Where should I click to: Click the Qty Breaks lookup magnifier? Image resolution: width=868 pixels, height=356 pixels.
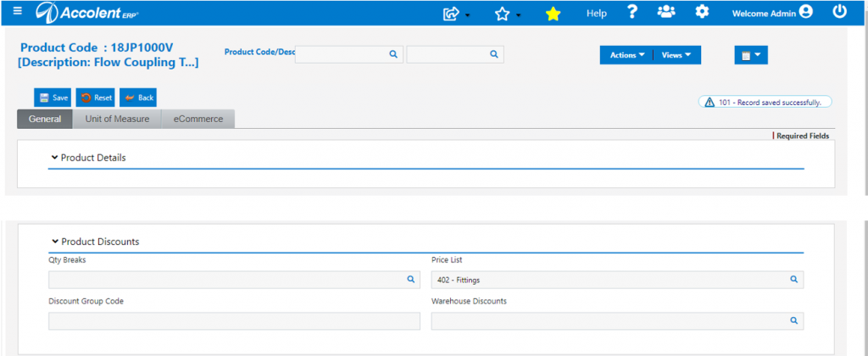tap(411, 280)
